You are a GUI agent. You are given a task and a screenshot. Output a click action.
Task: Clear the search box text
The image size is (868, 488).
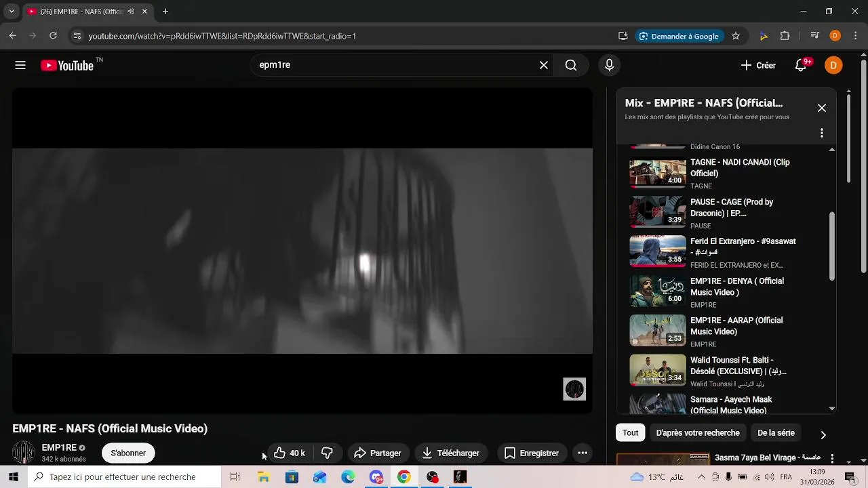[x=544, y=65]
